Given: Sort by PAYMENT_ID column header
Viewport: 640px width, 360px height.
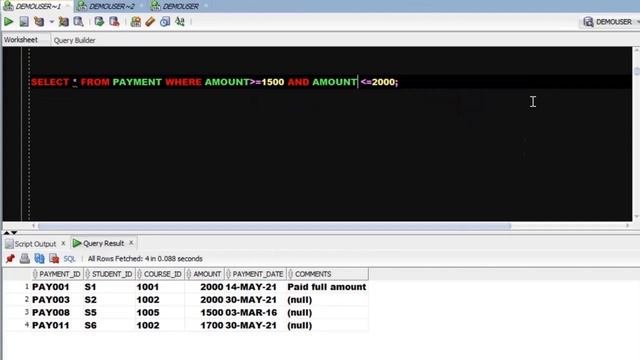Looking at the screenshot, I should click(58, 274).
